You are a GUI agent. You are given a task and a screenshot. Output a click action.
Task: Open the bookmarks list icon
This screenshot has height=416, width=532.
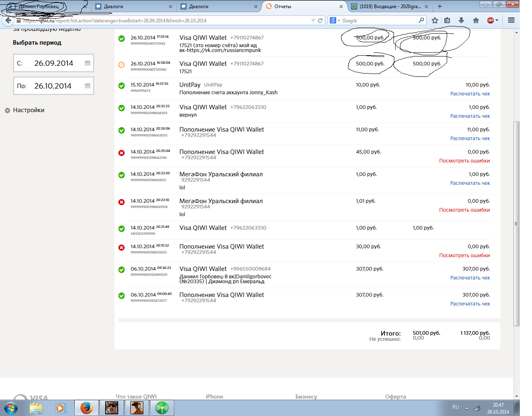point(447,20)
